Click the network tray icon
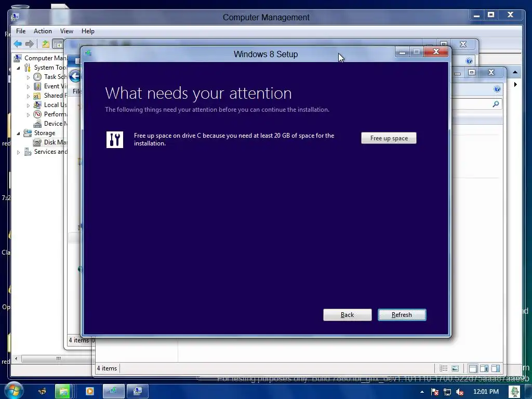Screen dimensions: 532x399 pyautogui.click(x=447, y=392)
